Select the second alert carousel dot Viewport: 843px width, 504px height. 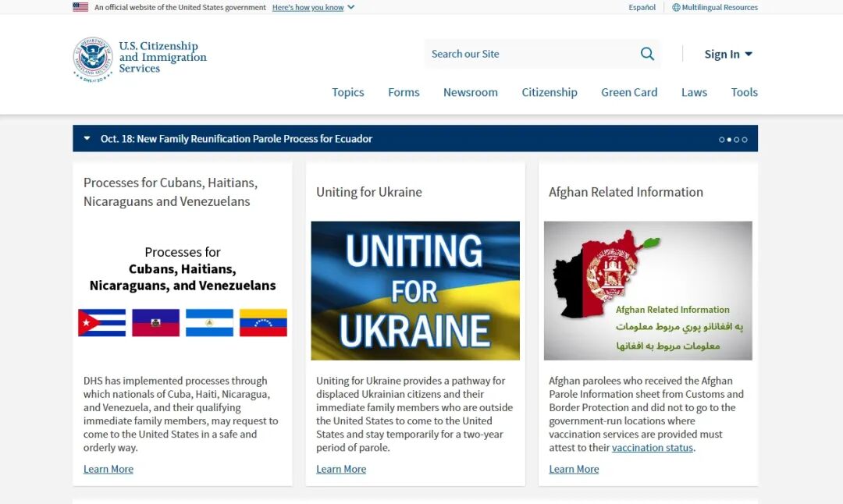point(729,140)
